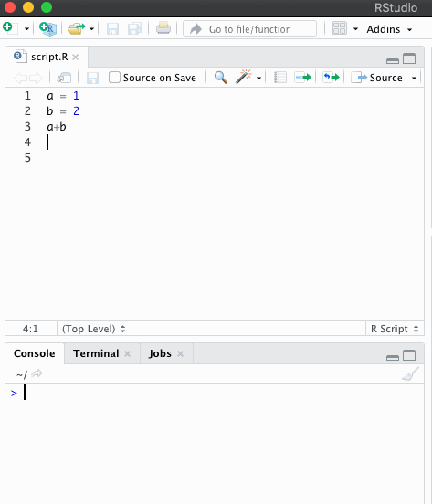
Task: Click the main toolbar Save icon
Action: (112, 29)
